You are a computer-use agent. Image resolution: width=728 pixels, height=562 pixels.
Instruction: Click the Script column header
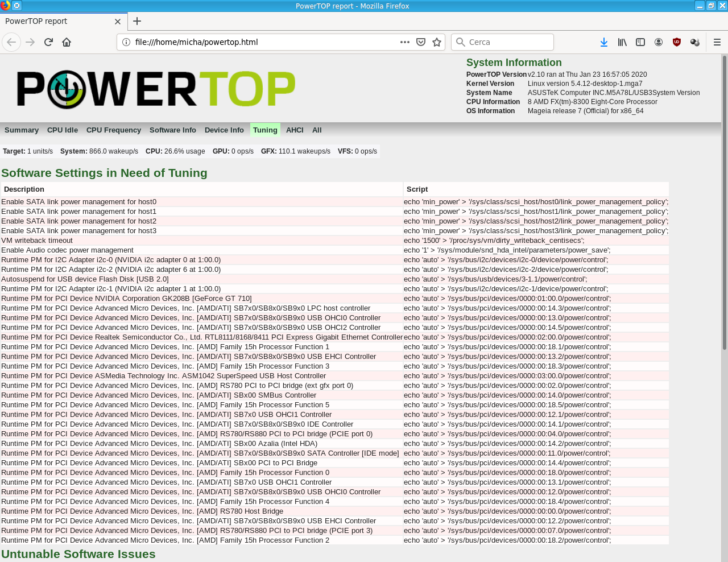click(536, 189)
